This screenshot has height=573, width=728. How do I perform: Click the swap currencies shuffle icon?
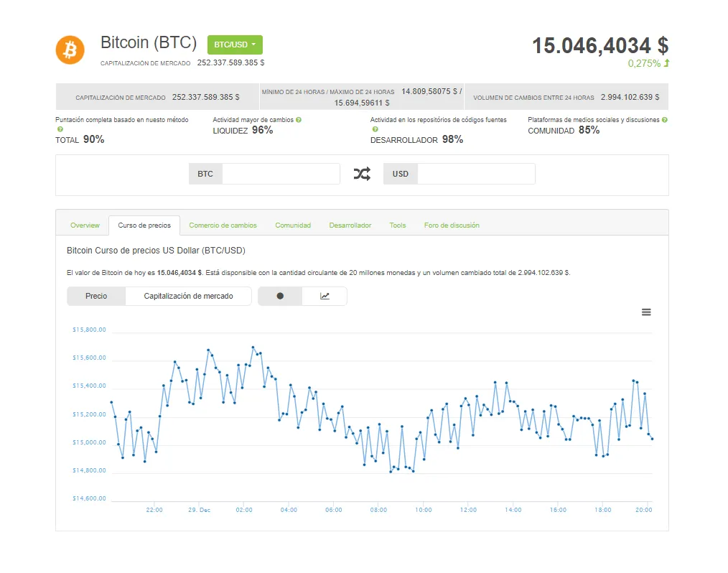coord(362,174)
